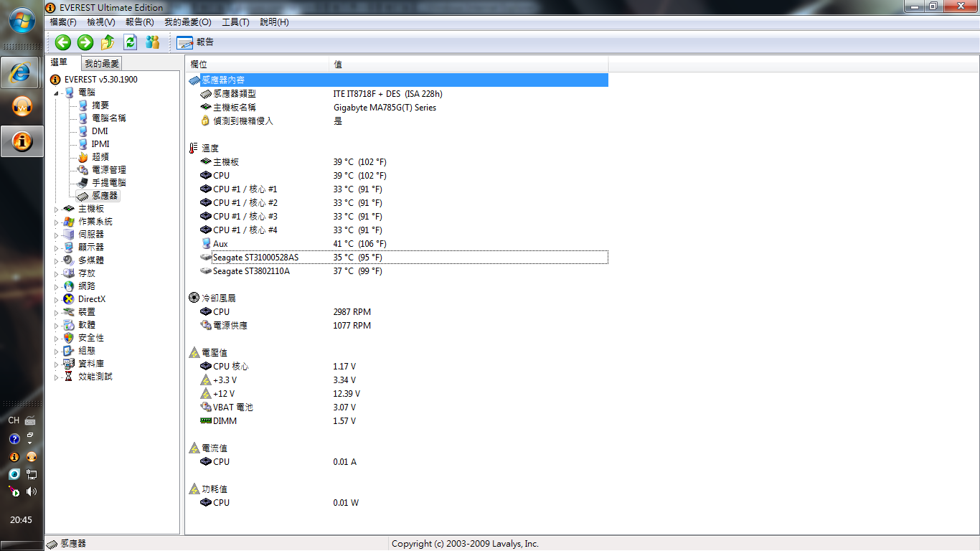Image resolution: width=980 pixels, height=551 pixels.
Task: Select the 感應器內容 section header row
Action: point(397,80)
